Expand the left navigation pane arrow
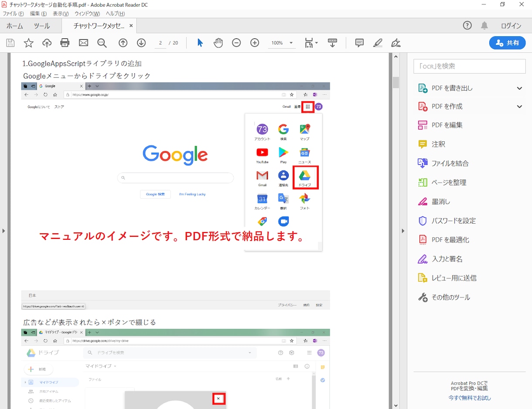Viewport: 532px width, 409px height. pyautogui.click(x=3, y=231)
